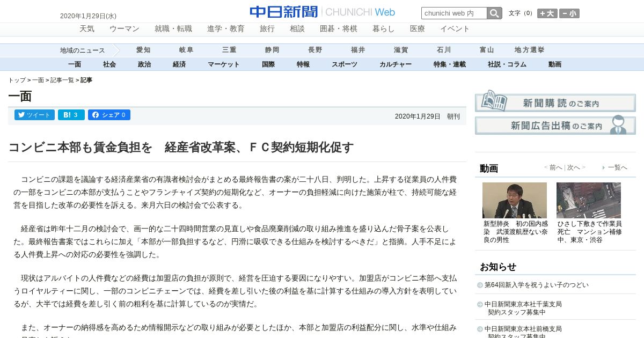The height and width of the screenshot is (338, 644).
Task: Decrease font size with 小 button
Action: click(569, 13)
